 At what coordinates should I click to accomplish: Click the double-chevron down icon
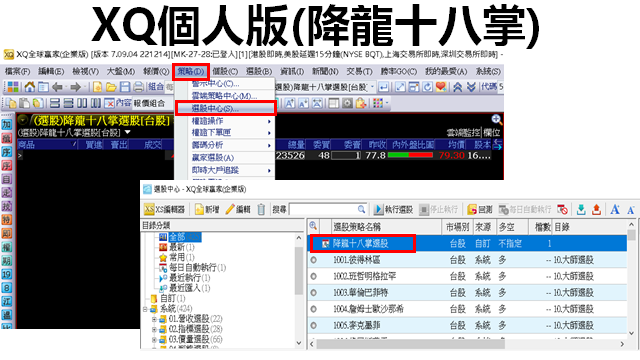pos(471,87)
